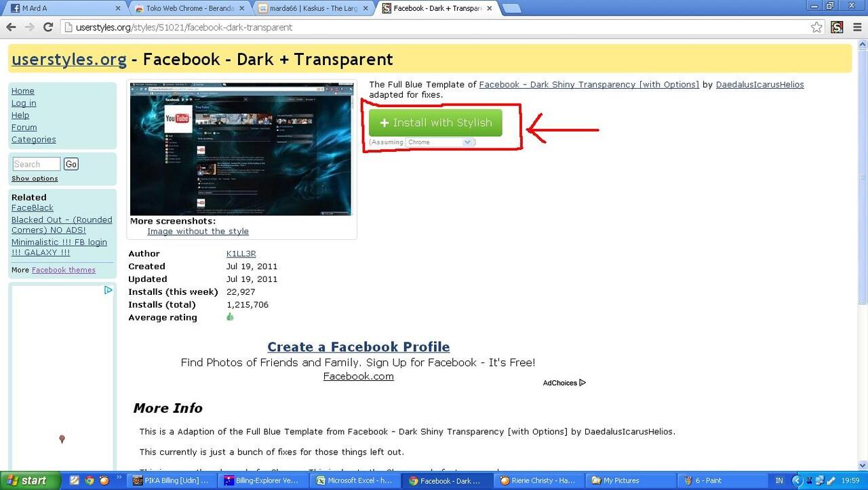Open Minimalistic FB login GALAXY link
Screen dimensions: 868x490
(59, 247)
